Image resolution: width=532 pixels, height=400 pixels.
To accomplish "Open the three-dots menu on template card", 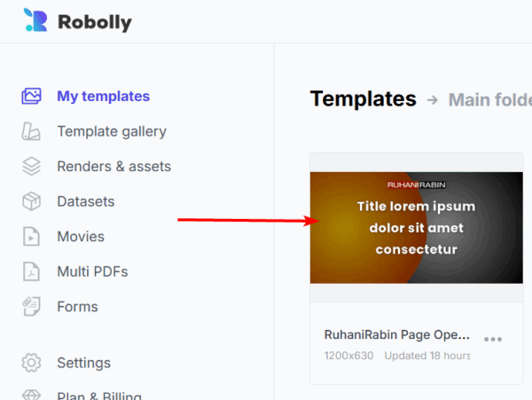I will [x=493, y=339].
